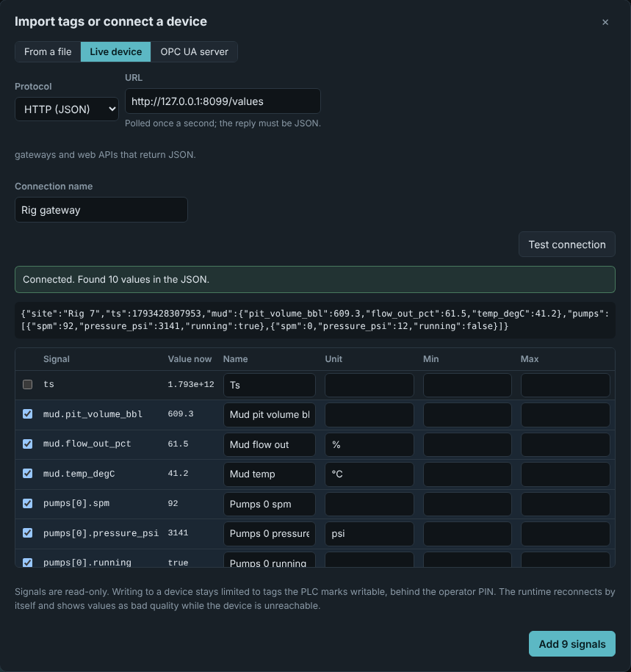This screenshot has width=631, height=672.
Task: Uncheck the mud.temp_degC checkbox
Action: tap(27, 474)
